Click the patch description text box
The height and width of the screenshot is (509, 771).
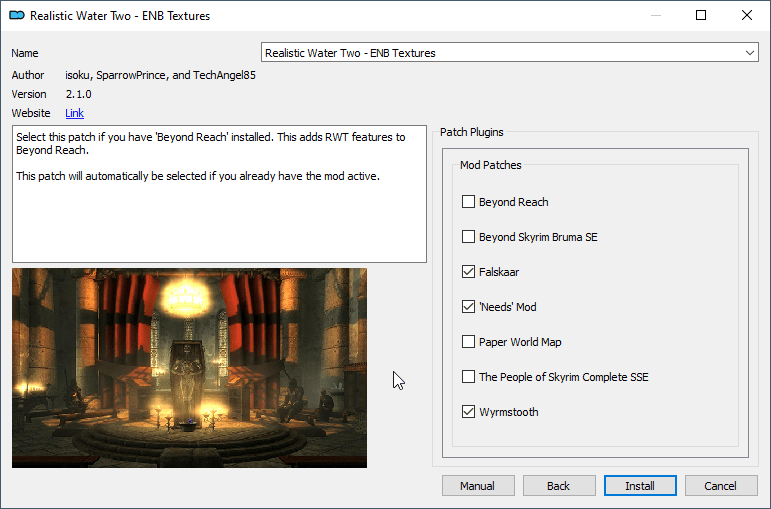[219, 194]
